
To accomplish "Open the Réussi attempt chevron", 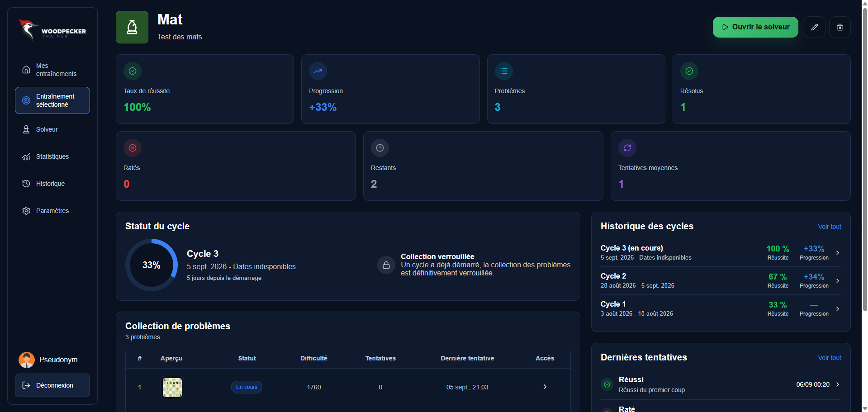I will point(838,384).
